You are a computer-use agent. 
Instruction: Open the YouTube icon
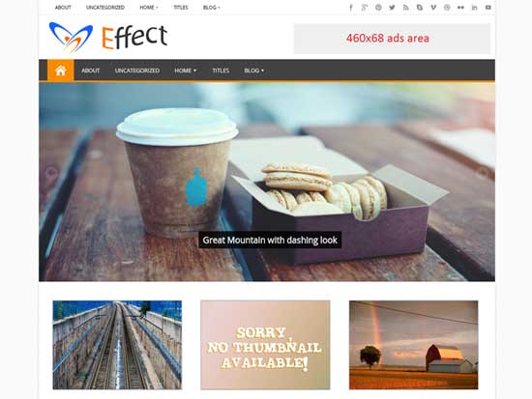488,8
